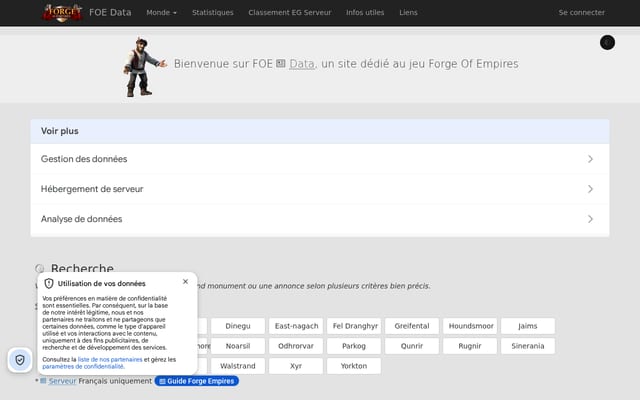This screenshot has height=400, width=640.
Task: Select the Yorkton world
Action: pyautogui.click(x=354, y=366)
